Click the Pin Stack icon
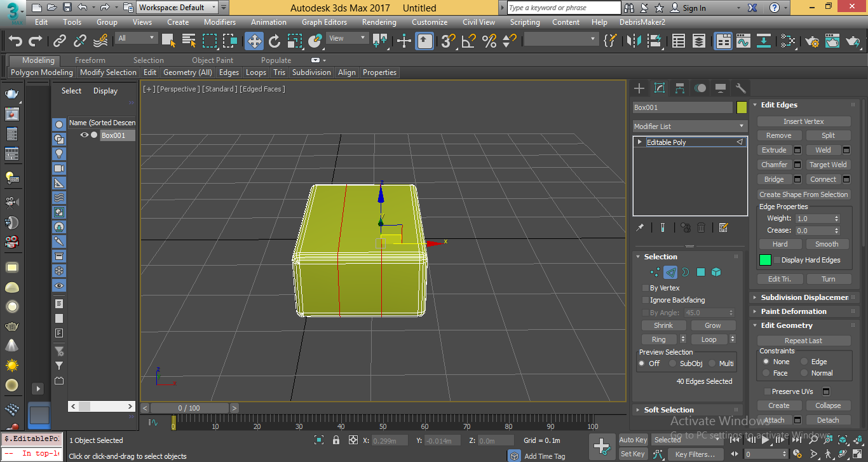 pos(641,227)
